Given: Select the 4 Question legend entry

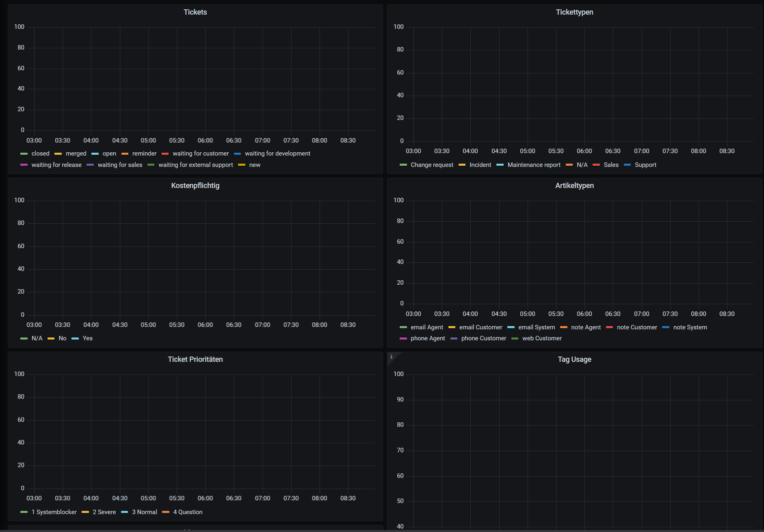Looking at the screenshot, I should [187, 512].
